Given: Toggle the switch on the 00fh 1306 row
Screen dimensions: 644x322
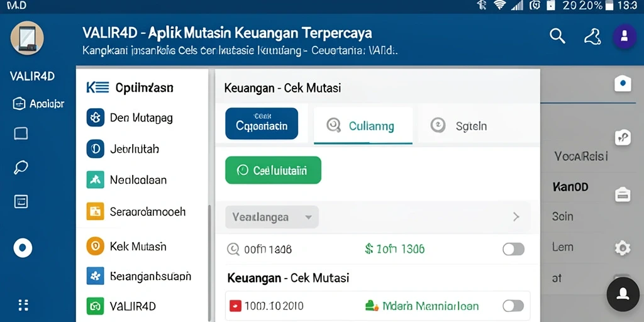Looking at the screenshot, I should (513, 249).
